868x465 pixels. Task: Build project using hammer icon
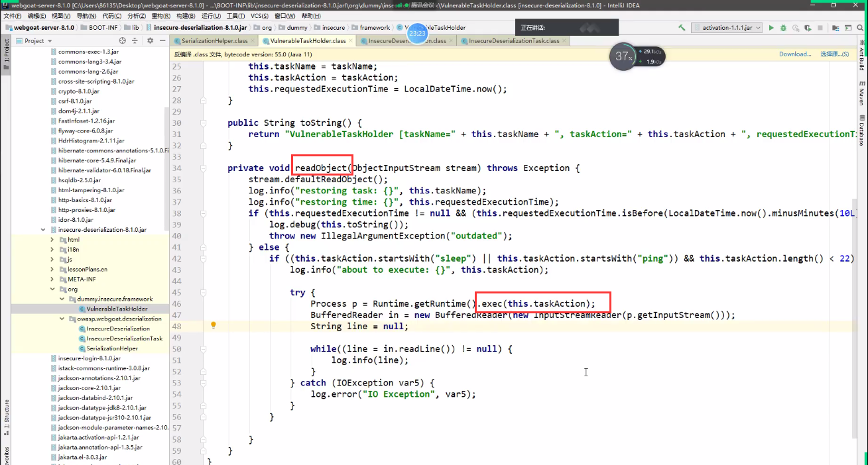[x=682, y=28]
